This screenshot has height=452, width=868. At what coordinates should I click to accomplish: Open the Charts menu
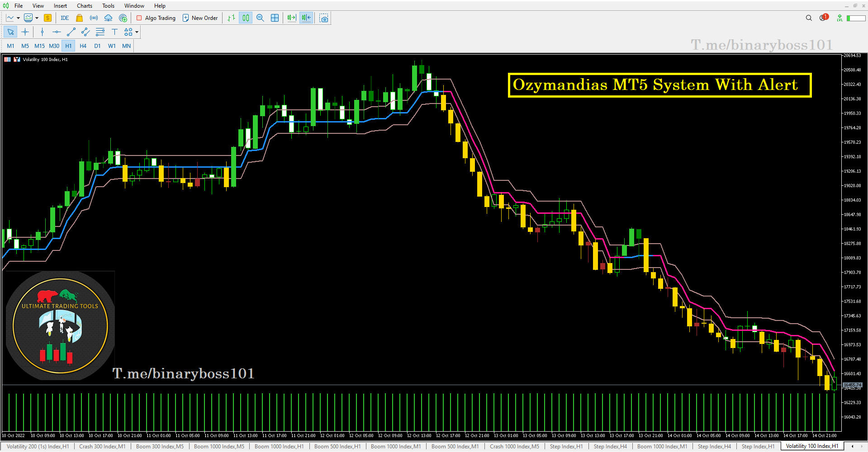pos(85,6)
